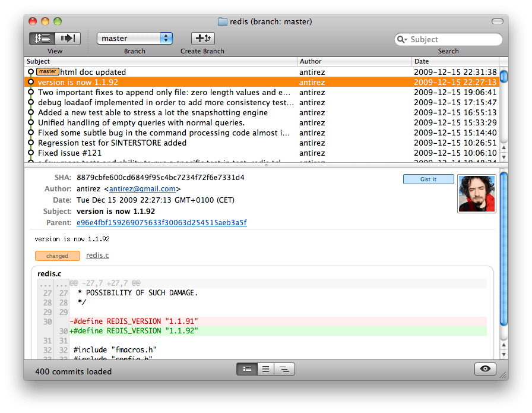Viewport: 532px width, 413px height.
Task: Switch to commit stage view
Action: click(x=68, y=39)
